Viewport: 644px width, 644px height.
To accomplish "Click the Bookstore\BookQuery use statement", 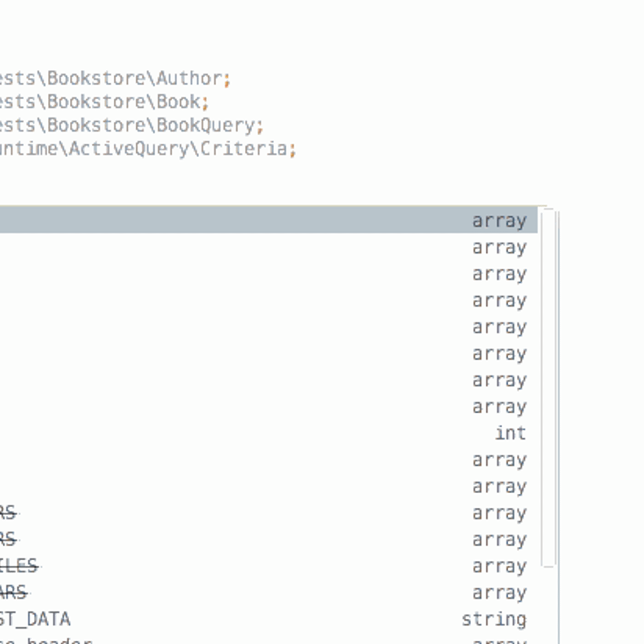I will (x=129, y=126).
